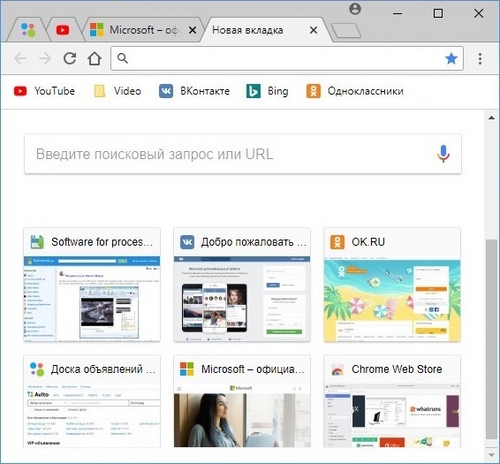Click the VK icon on the Добро пожаловать tile
The height and width of the screenshot is (464, 500).
187,242
